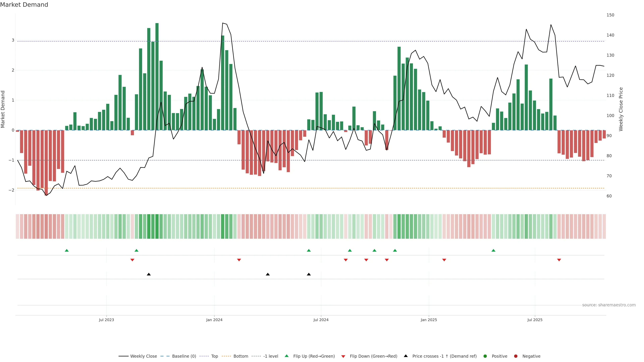Click the red flip-down marker just after Jan 2024

(239, 260)
